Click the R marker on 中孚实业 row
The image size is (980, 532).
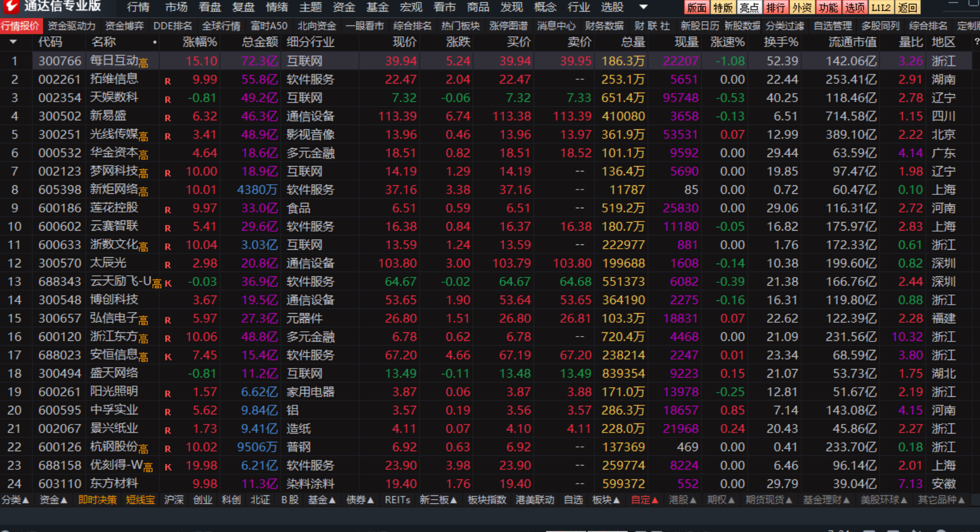tap(168, 412)
